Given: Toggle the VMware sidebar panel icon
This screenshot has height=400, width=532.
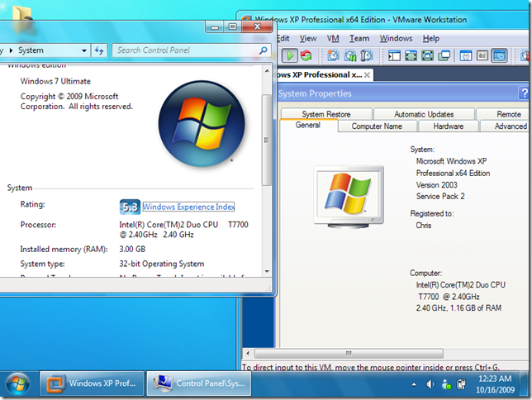Looking at the screenshot, I should (394, 55).
